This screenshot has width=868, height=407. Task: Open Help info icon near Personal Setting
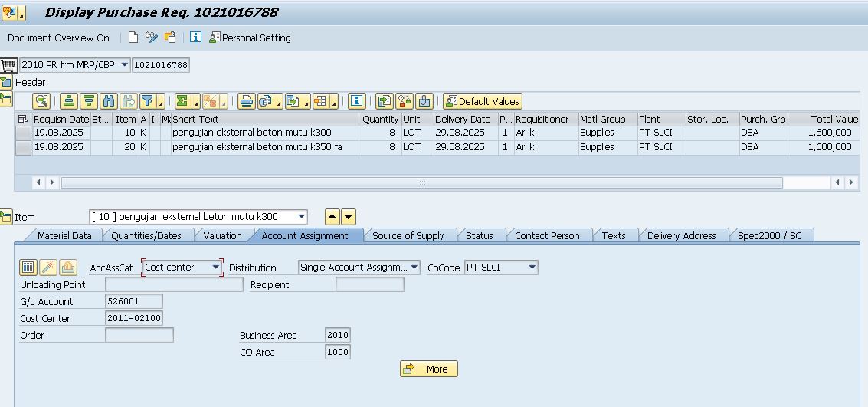[195, 38]
